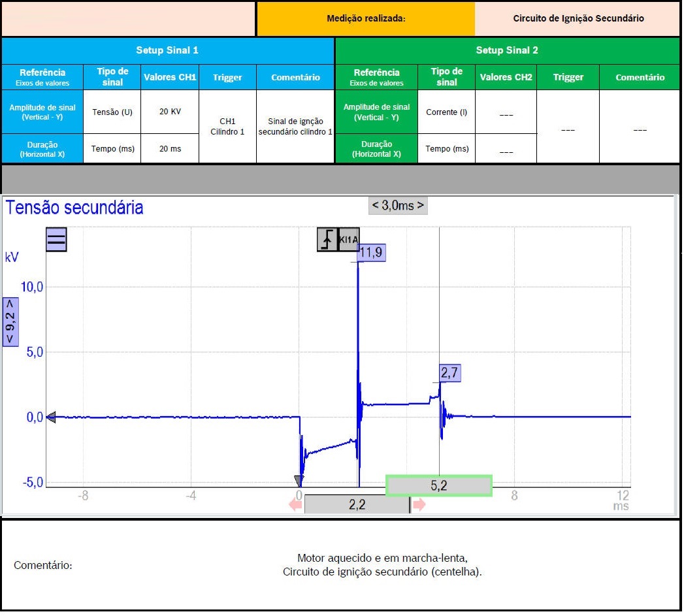
Task: Click the rising-edge trigger icon
Action: (327, 240)
